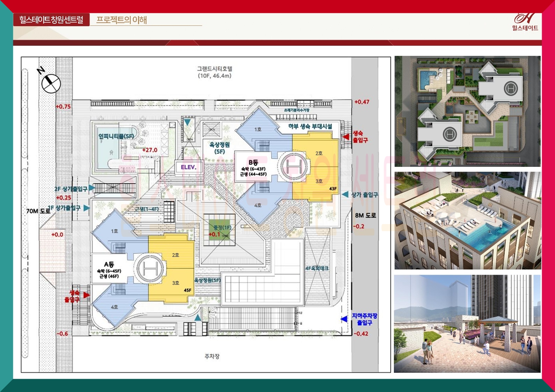Click the +0.47 elevation marker
This screenshot has height=392, width=555.
362,102
